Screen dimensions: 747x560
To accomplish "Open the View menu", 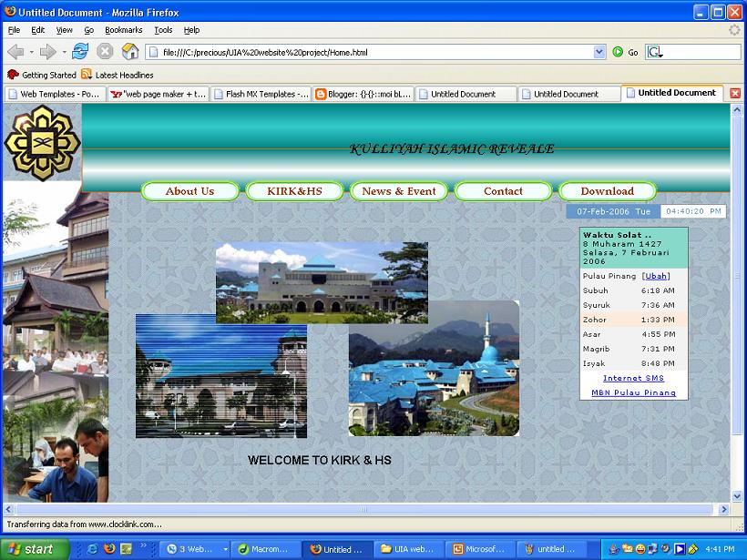I will click(65, 30).
